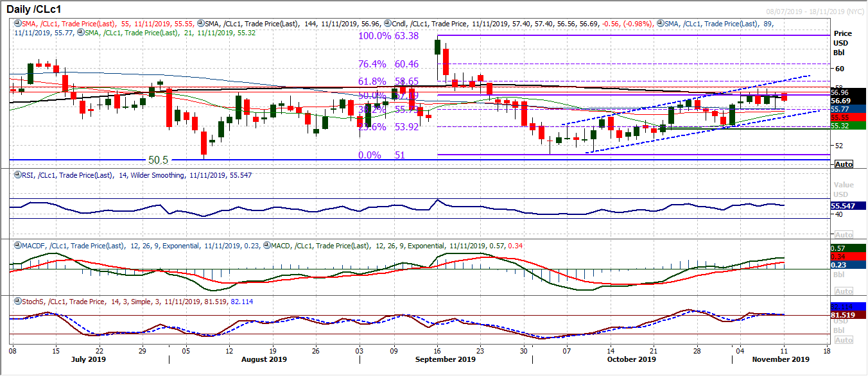Select the 55.547 RSI value label
The height and width of the screenshot is (376, 868).
click(842, 206)
